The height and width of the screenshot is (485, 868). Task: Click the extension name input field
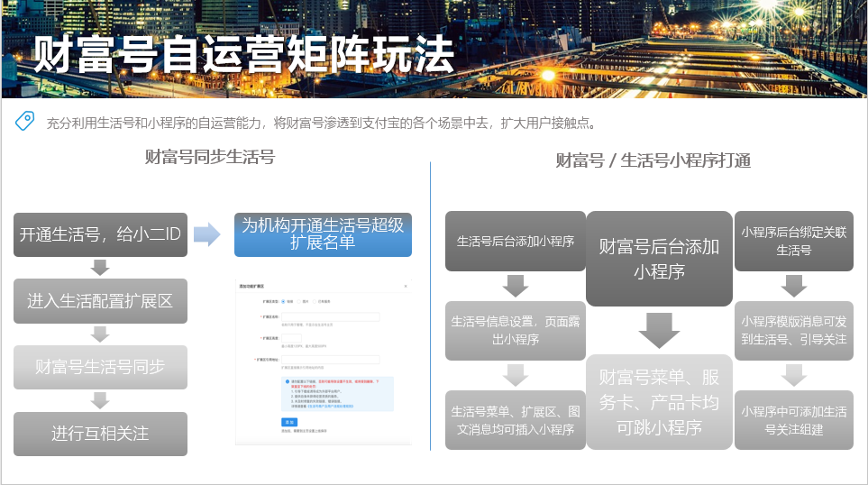(331, 316)
